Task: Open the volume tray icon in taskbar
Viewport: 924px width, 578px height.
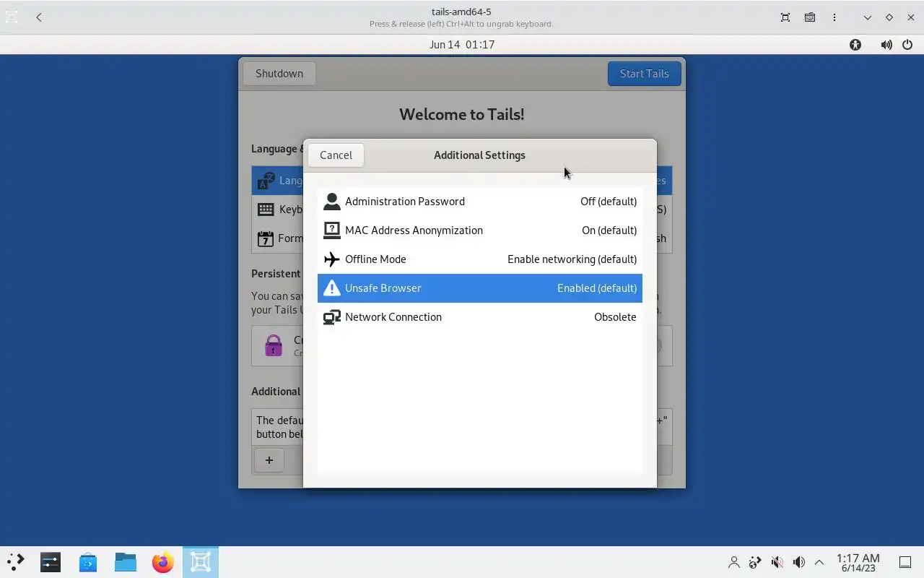Action: (x=799, y=562)
